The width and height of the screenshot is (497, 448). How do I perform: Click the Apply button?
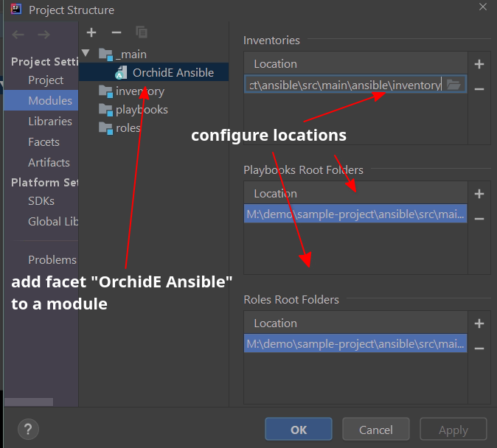click(453, 430)
